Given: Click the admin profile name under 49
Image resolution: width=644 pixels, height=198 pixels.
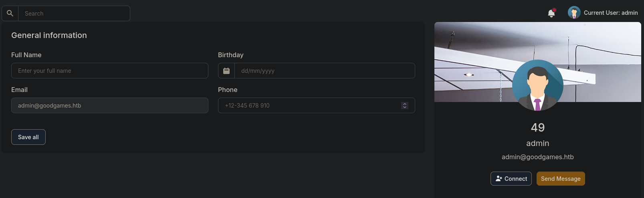Looking at the screenshot, I should click(x=538, y=143).
